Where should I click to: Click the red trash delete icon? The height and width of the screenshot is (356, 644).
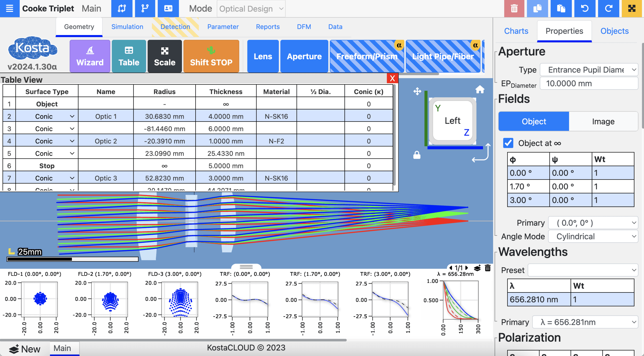[x=514, y=8]
